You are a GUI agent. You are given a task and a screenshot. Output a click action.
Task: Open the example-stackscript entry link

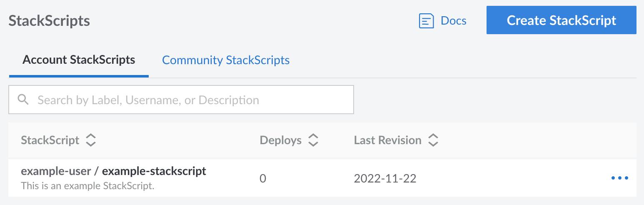(154, 171)
